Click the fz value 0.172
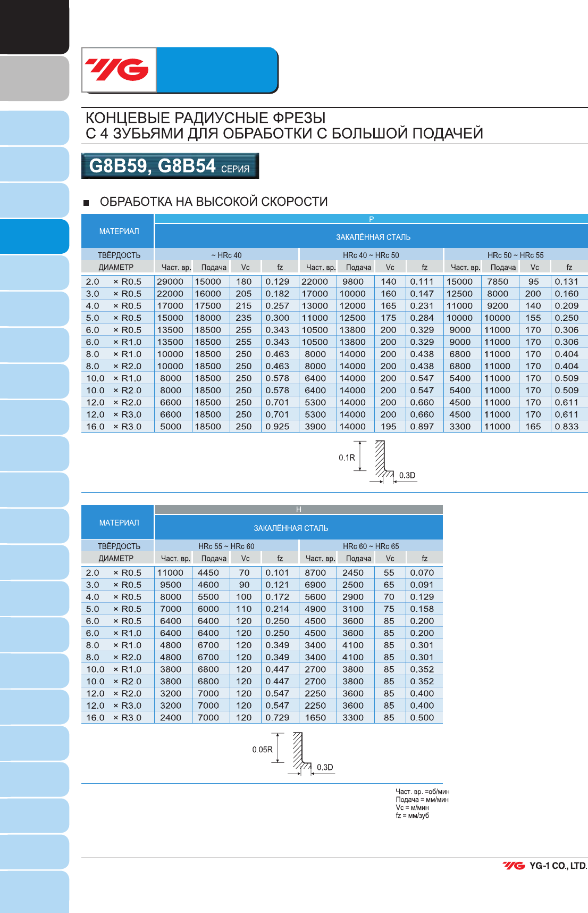 tap(278, 597)
